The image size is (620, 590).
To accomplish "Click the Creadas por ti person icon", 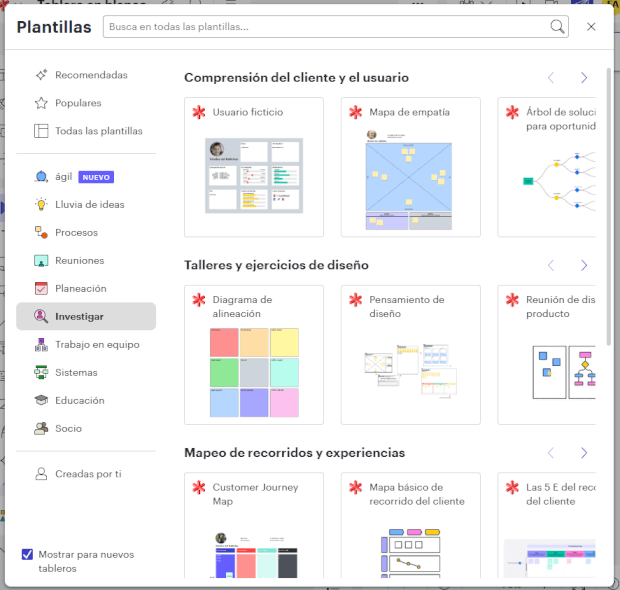I will [x=41, y=474].
